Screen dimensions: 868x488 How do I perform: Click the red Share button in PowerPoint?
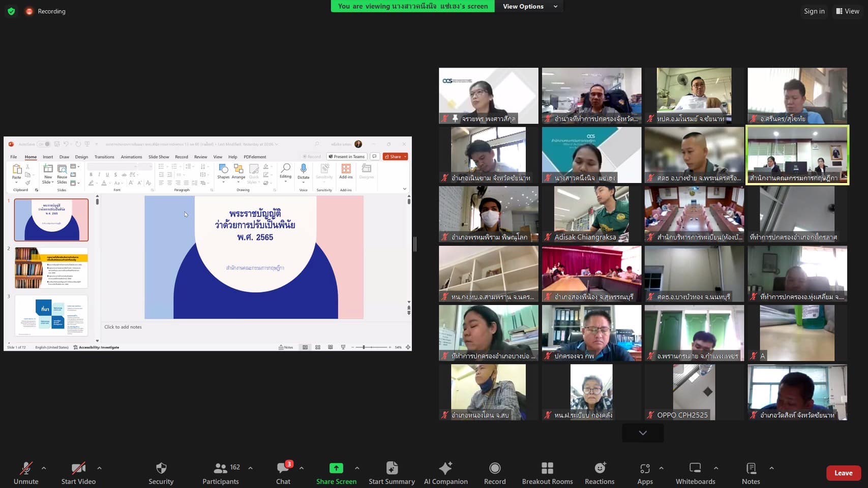click(x=395, y=157)
